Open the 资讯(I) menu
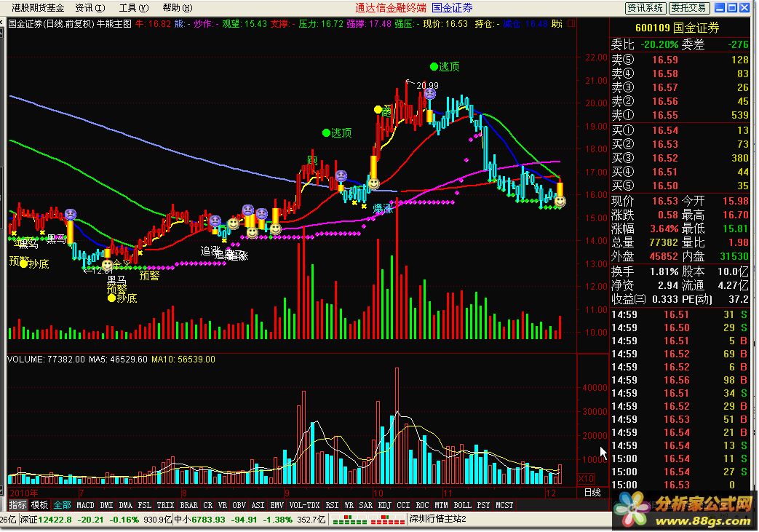This screenshot has height=532, width=759. click(x=90, y=8)
